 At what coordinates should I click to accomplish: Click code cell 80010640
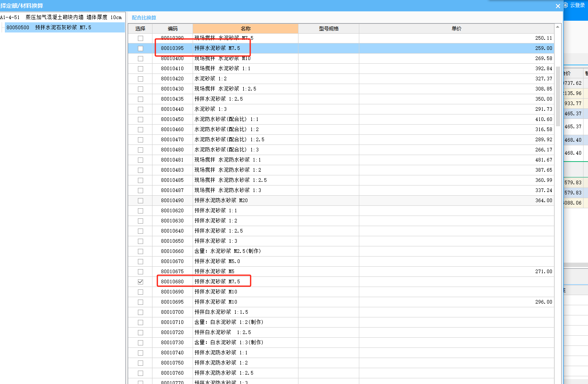coord(173,231)
